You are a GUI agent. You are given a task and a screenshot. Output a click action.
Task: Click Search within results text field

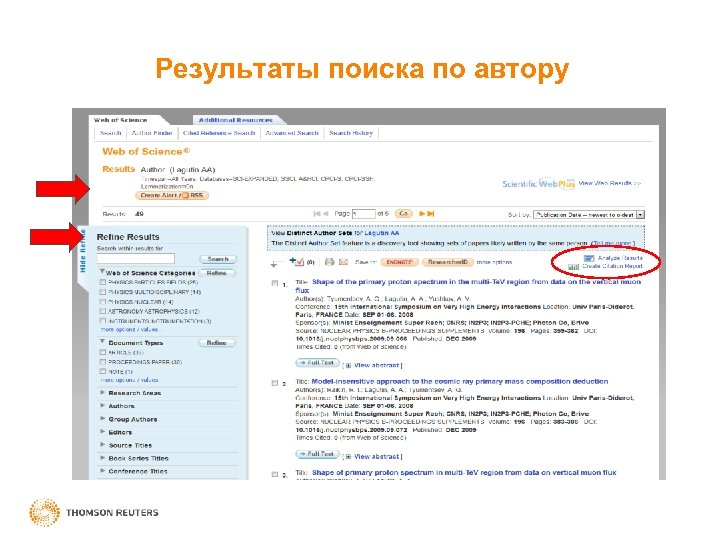[136, 259]
